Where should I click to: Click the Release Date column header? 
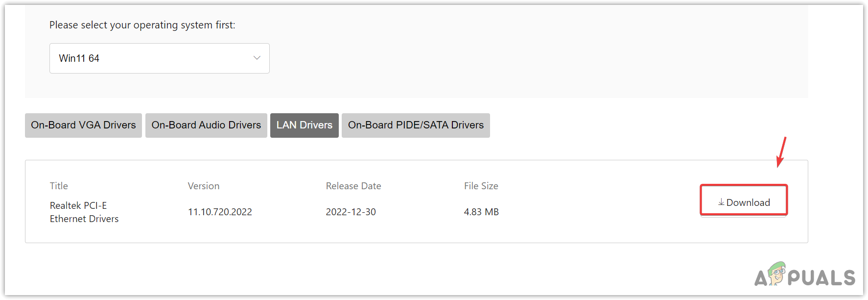(353, 186)
